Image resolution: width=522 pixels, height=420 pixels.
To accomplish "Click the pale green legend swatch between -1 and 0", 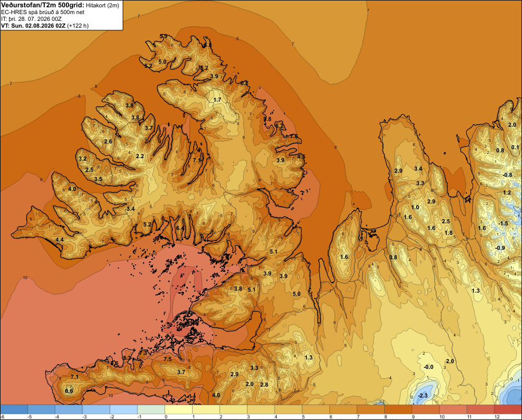I will pos(151,410).
